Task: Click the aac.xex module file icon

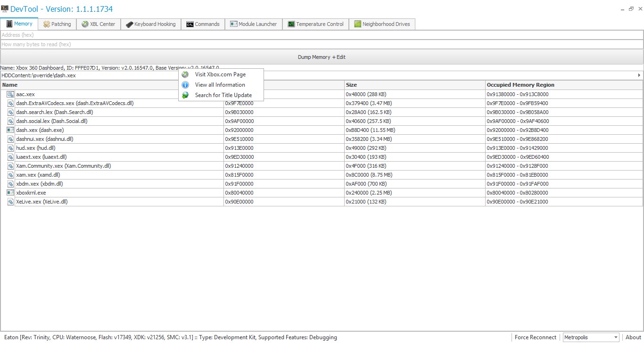Action: (x=10, y=94)
